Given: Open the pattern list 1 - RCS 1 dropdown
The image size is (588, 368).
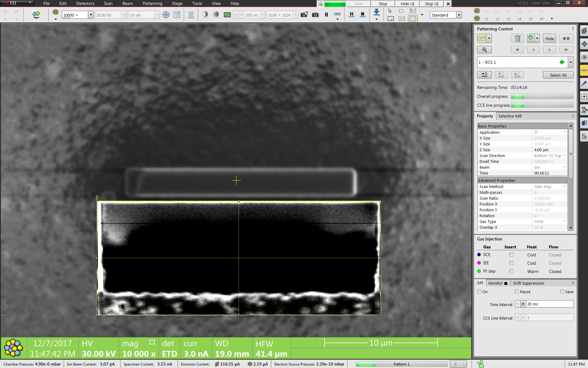Looking at the screenshot, I should 571,62.
